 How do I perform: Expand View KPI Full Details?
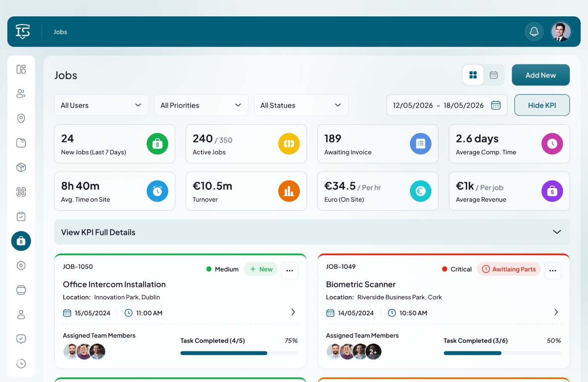[x=312, y=232]
